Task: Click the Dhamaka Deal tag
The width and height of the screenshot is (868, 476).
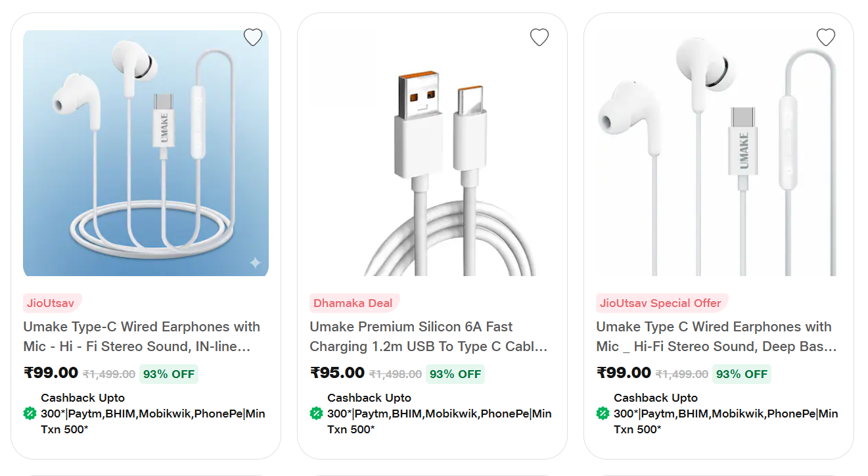Action: 354,303
